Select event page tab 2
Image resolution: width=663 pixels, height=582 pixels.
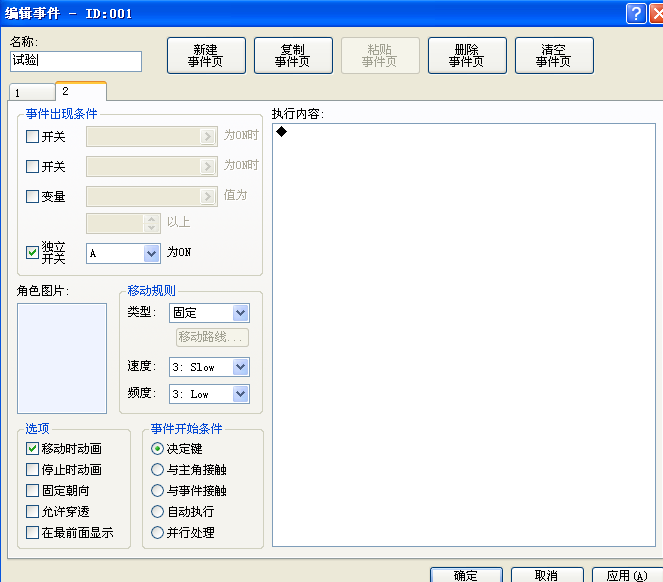pyautogui.click(x=81, y=91)
